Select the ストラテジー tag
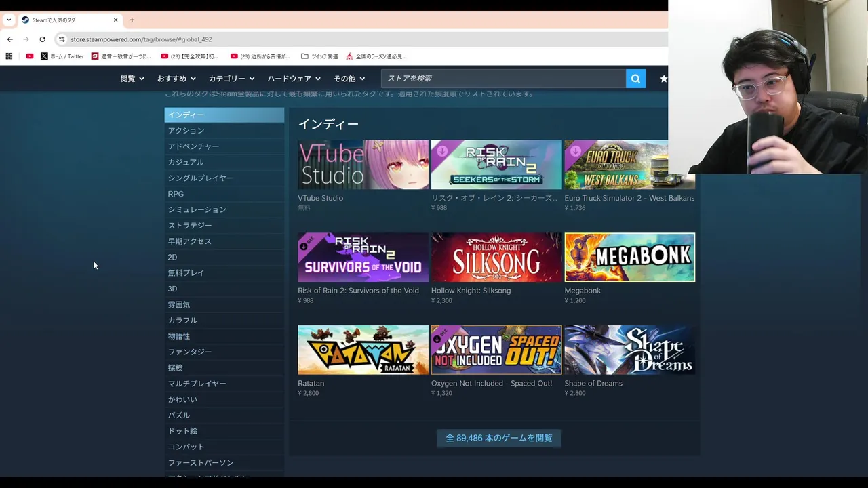The image size is (868, 488). [224, 225]
